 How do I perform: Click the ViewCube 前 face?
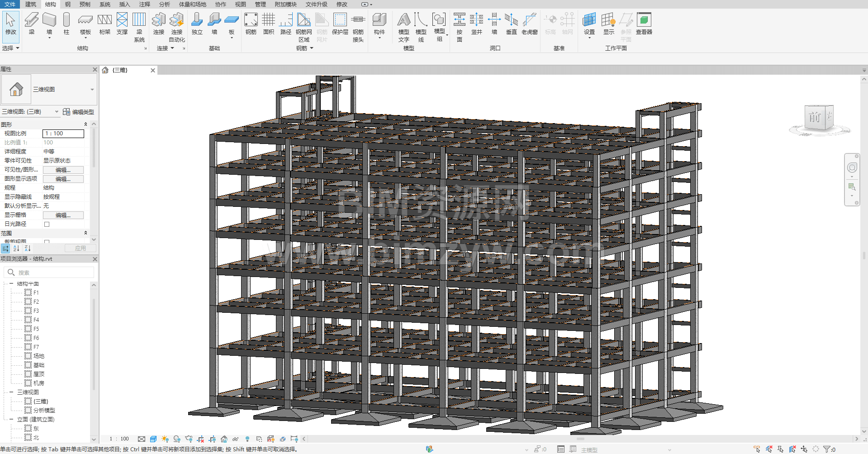(815, 118)
